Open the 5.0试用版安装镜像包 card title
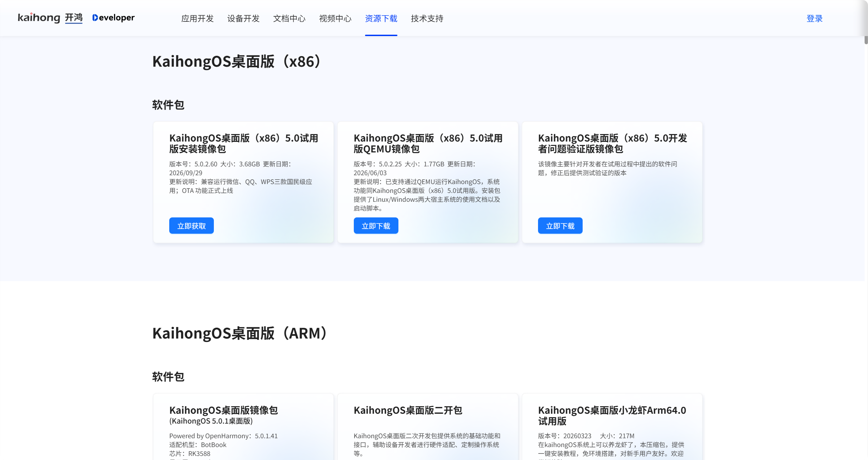Screen dimensions: 868x460 coord(244,144)
